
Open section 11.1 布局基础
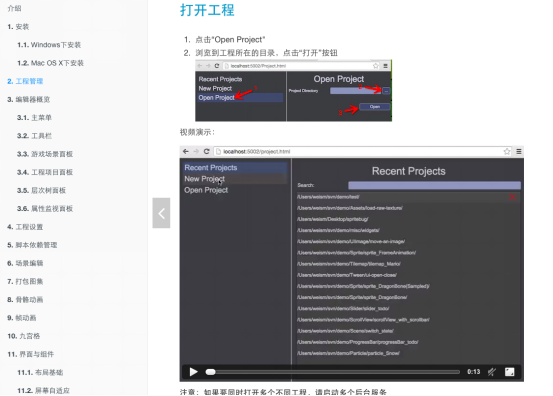[x=40, y=372]
